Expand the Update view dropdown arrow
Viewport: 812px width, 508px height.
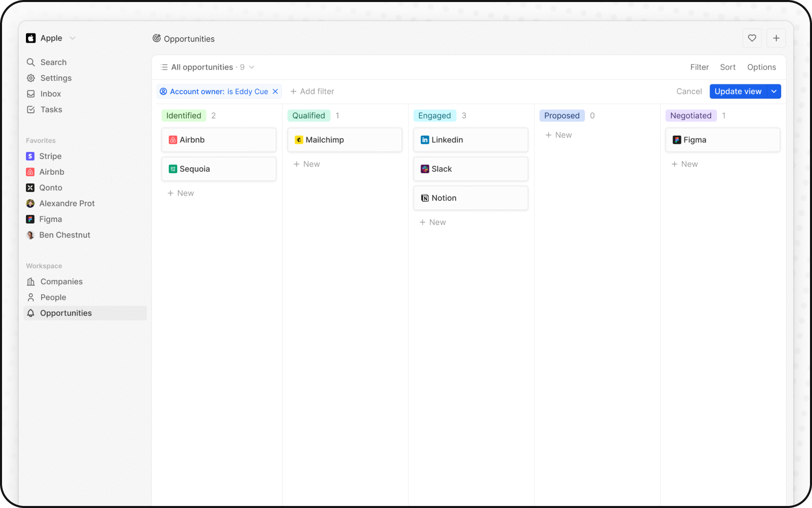(774, 91)
